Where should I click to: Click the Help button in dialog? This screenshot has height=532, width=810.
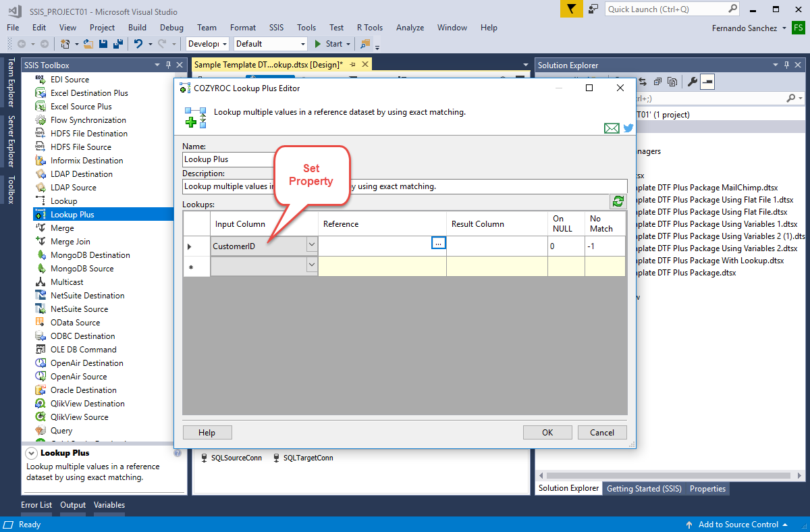pyautogui.click(x=207, y=433)
